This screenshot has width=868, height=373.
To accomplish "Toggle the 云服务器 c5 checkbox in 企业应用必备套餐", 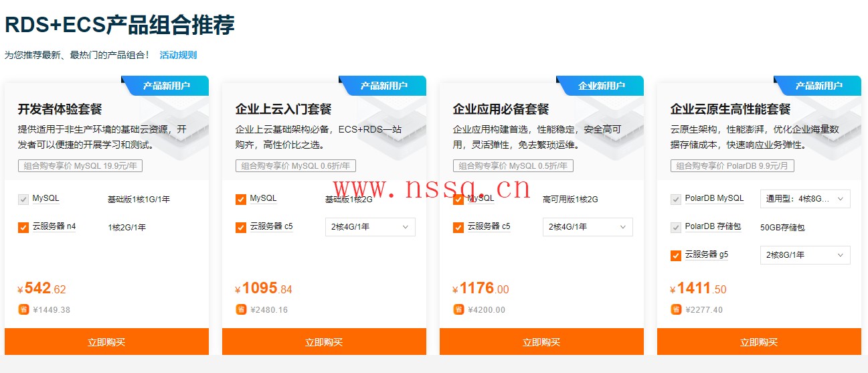I will pyautogui.click(x=458, y=227).
